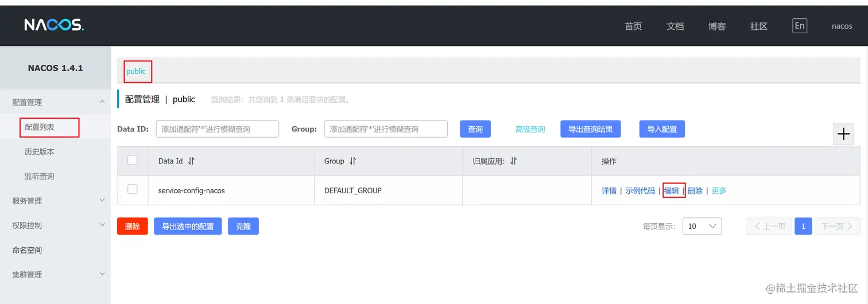Image resolution: width=868 pixels, height=304 pixels.
Task: Select page 1 in pagination
Action: point(803,226)
